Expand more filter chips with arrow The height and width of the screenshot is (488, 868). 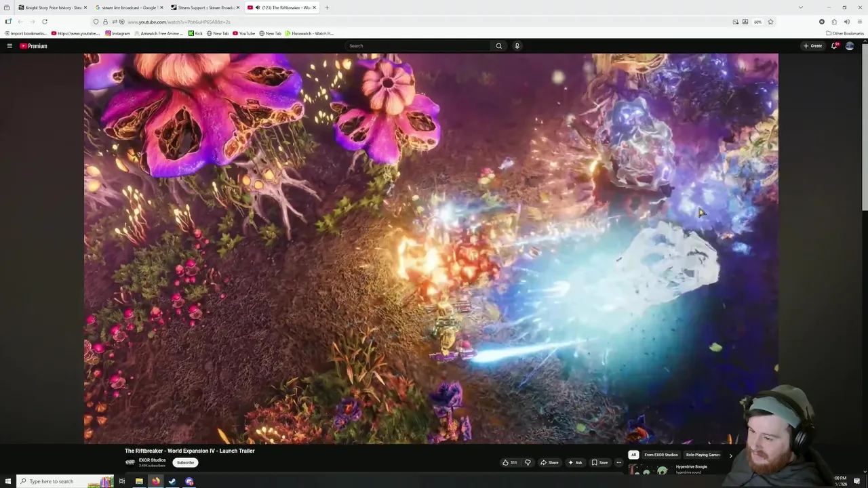click(730, 455)
